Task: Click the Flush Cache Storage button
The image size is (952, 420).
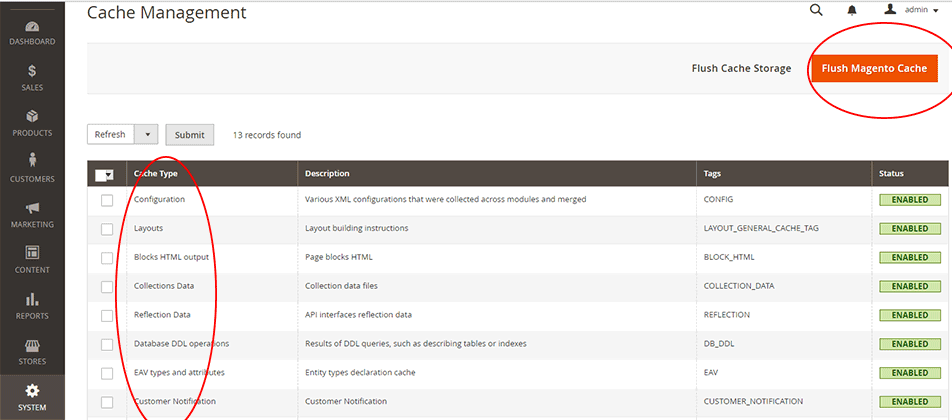Action: pyautogui.click(x=741, y=69)
